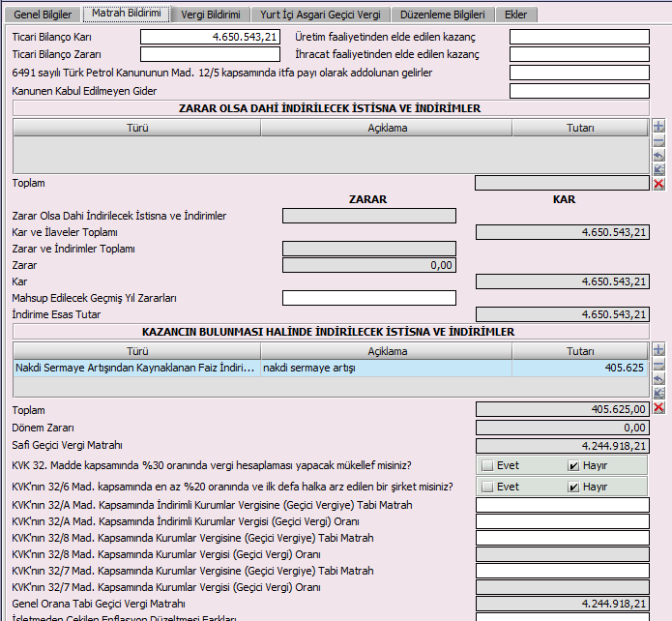The width and height of the screenshot is (672, 621).
Task: Click Kar ve İlaveler Toplamı value field
Action: (x=563, y=232)
